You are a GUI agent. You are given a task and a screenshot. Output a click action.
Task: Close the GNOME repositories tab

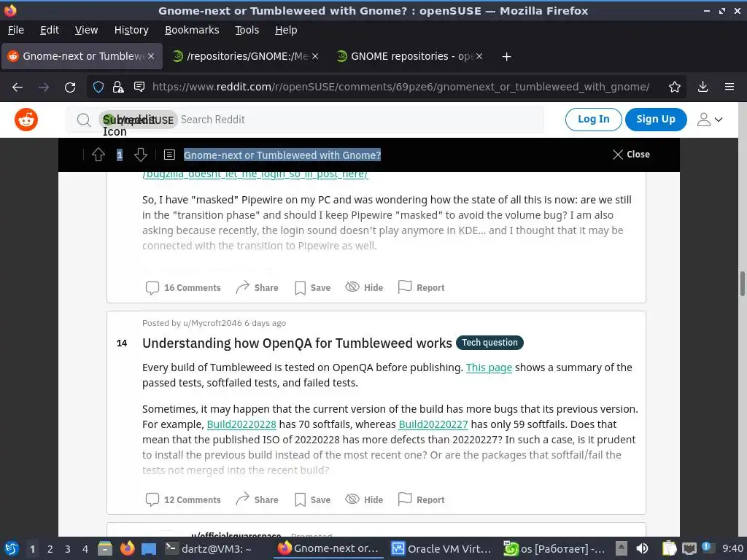(x=479, y=56)
